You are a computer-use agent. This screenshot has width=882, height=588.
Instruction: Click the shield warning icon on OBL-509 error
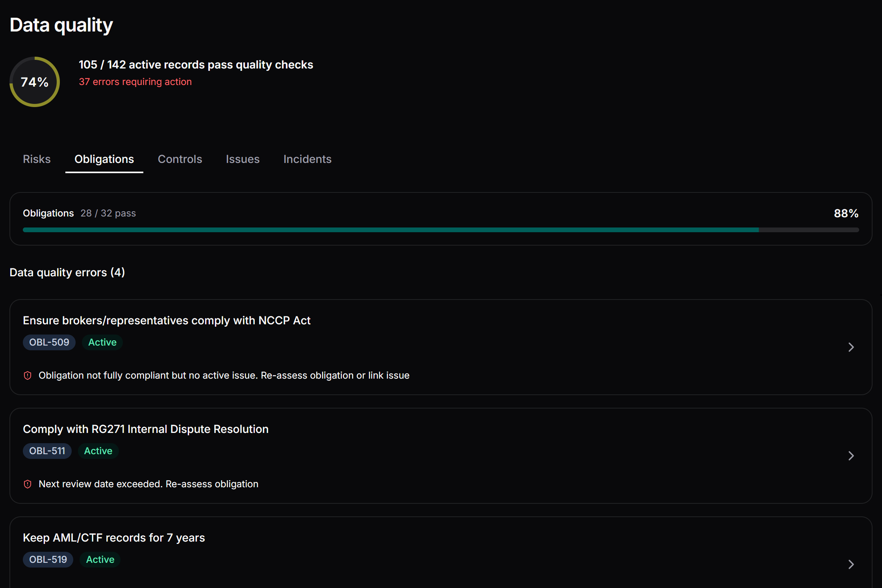tap(28, 375)
